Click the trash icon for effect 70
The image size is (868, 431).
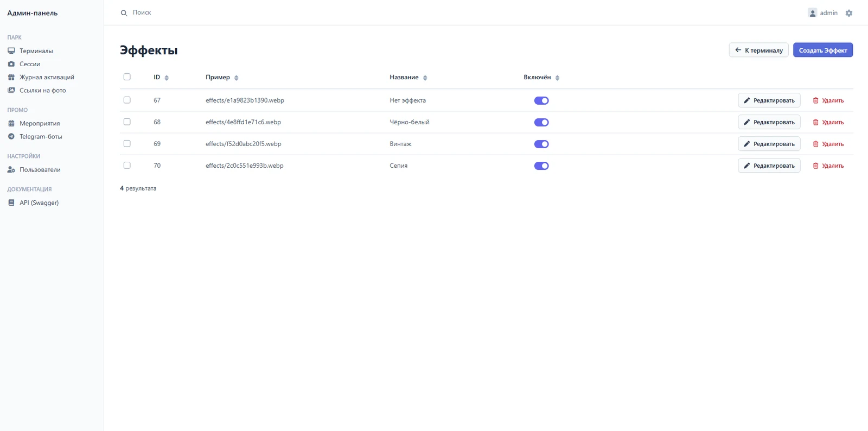tap(815, 166)
